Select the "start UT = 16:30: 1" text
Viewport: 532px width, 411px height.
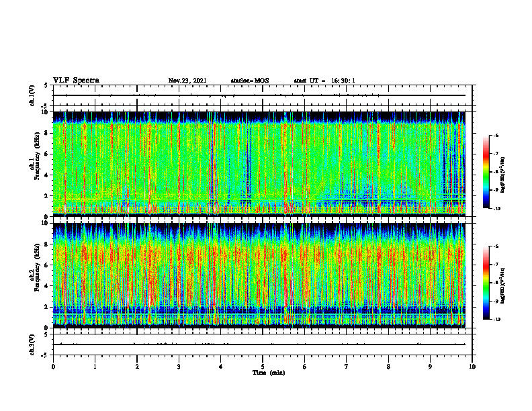(x=324, y=81)
